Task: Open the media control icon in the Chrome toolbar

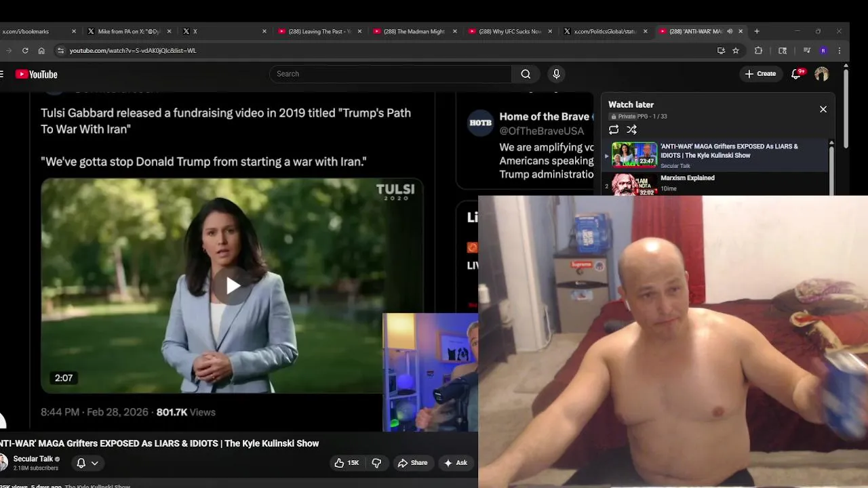Action: click(807, 50)
